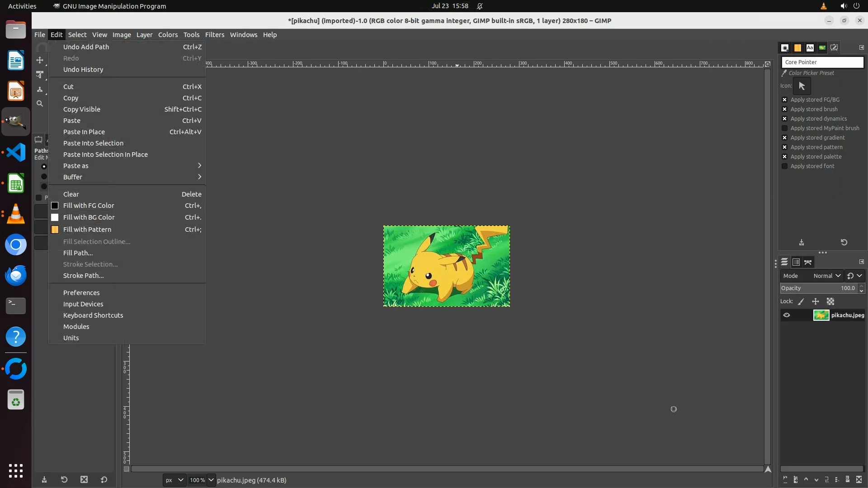Click the lock alpha channel checkerboard icon
The height and width of the screenshot is (488, 868).
830,301
